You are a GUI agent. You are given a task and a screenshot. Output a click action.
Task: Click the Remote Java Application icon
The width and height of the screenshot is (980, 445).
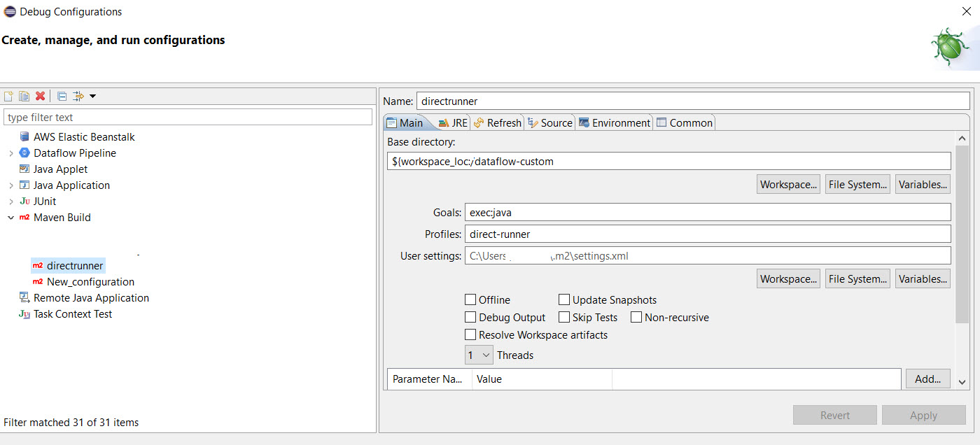point(24,298)
